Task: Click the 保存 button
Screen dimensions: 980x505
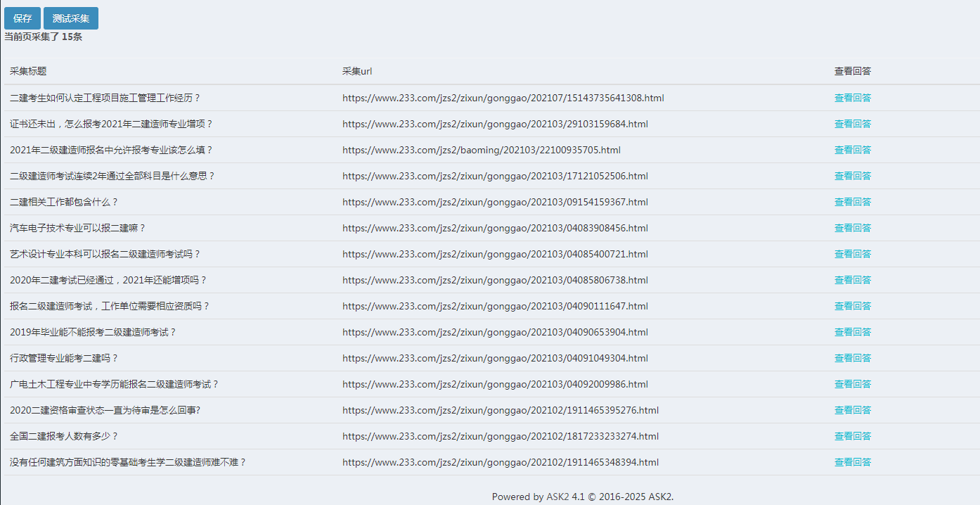Action: (22, 18)
